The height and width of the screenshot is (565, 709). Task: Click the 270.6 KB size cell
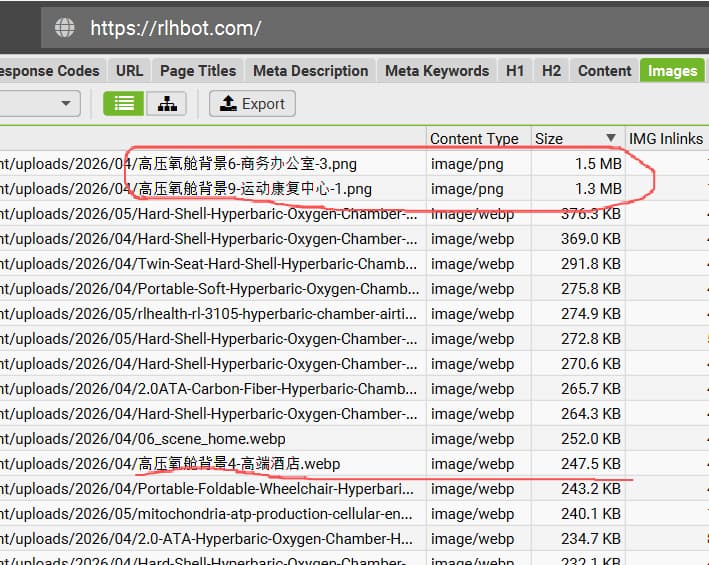pyautogui.click(x=578, y=363)
